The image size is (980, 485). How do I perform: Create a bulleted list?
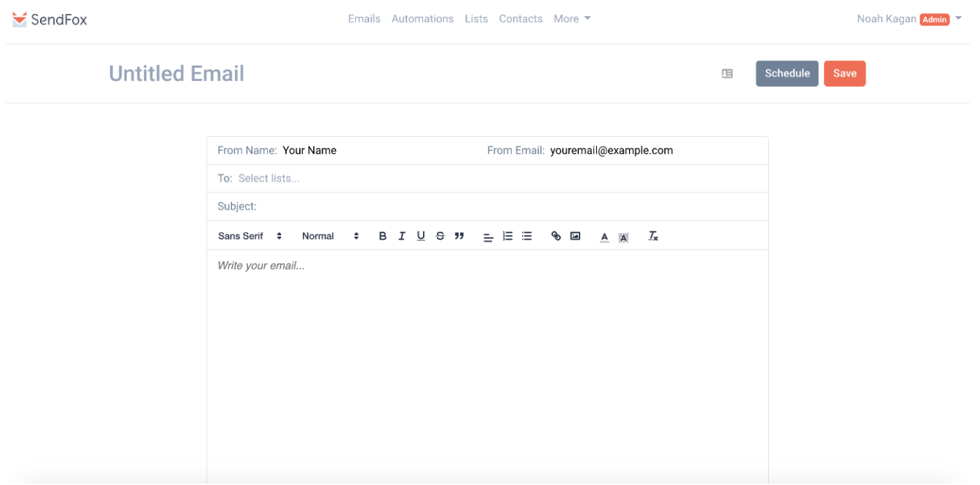pyautogui.click(x=527, y=236)
